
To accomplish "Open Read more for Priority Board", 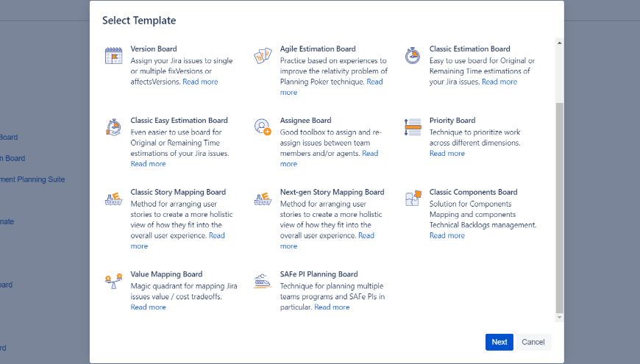I will (447, 154).
